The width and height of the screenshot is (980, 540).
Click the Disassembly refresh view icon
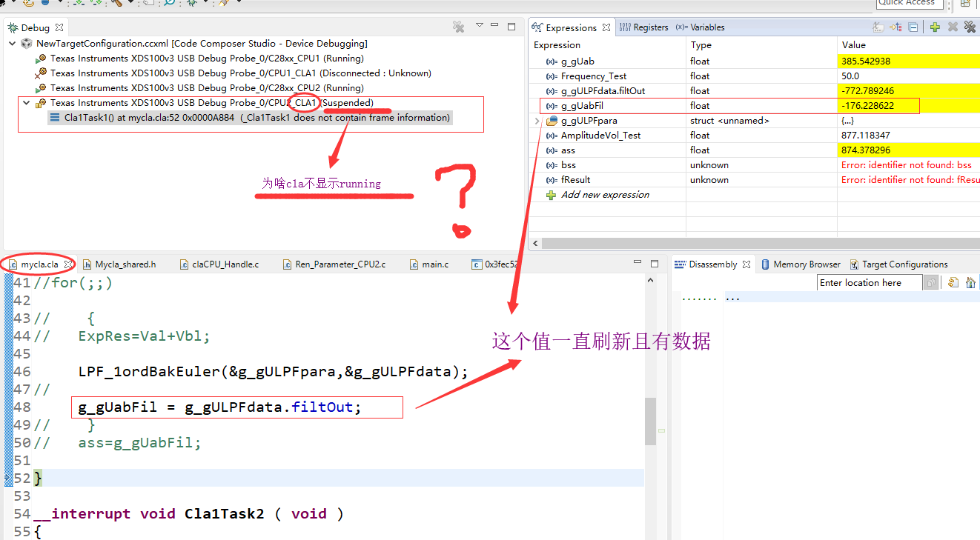953,283
